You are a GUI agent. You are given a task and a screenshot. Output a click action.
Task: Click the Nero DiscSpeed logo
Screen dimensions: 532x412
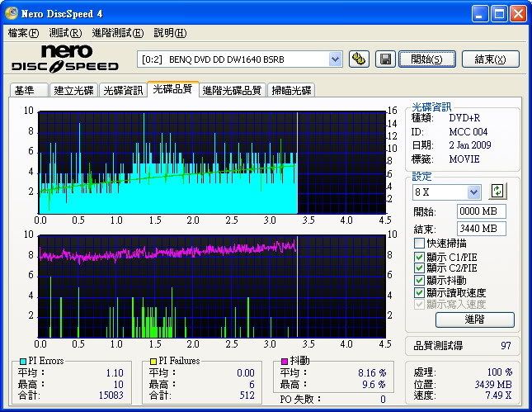(65, 59)
